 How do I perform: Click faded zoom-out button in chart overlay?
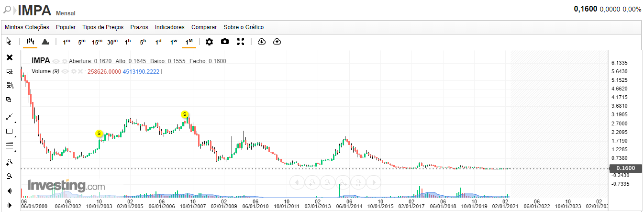pyautogui.click(x=327, y=182)
